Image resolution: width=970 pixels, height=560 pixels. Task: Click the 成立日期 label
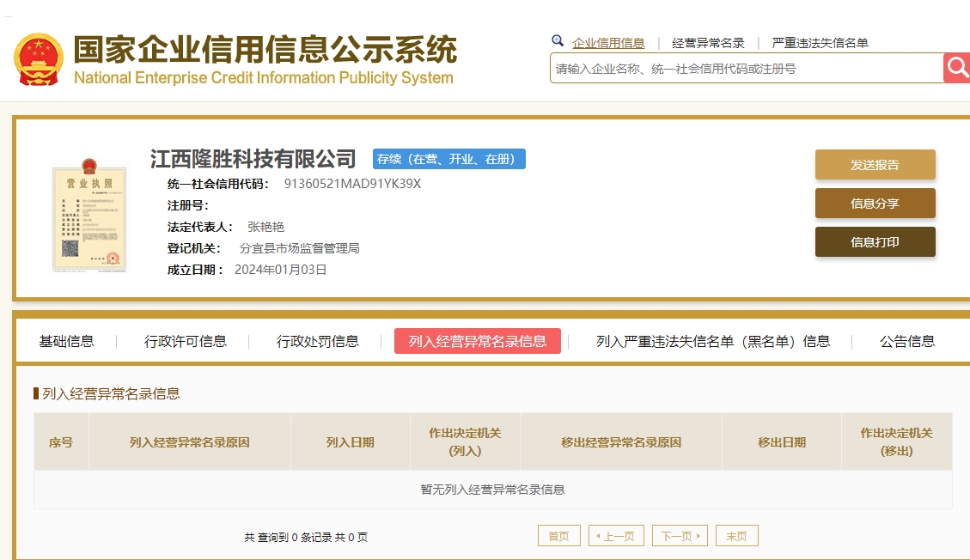[x=195, y=270]
